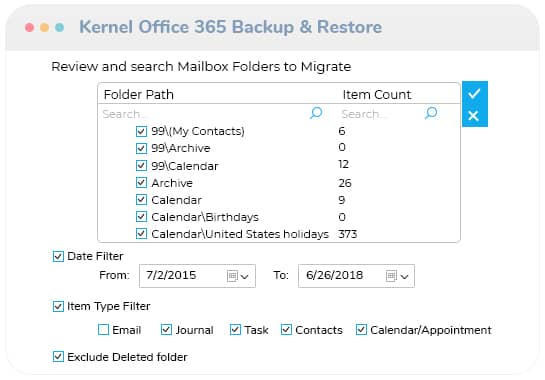Open the To date calendar icon

(391, 276)
